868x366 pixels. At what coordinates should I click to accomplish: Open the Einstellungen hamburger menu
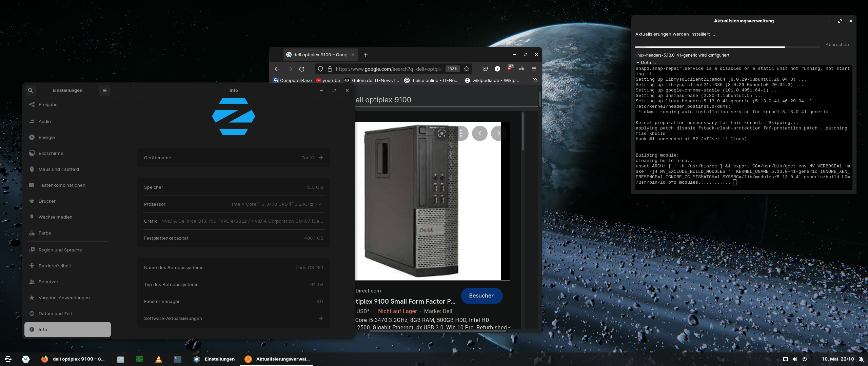click(105, 90)
